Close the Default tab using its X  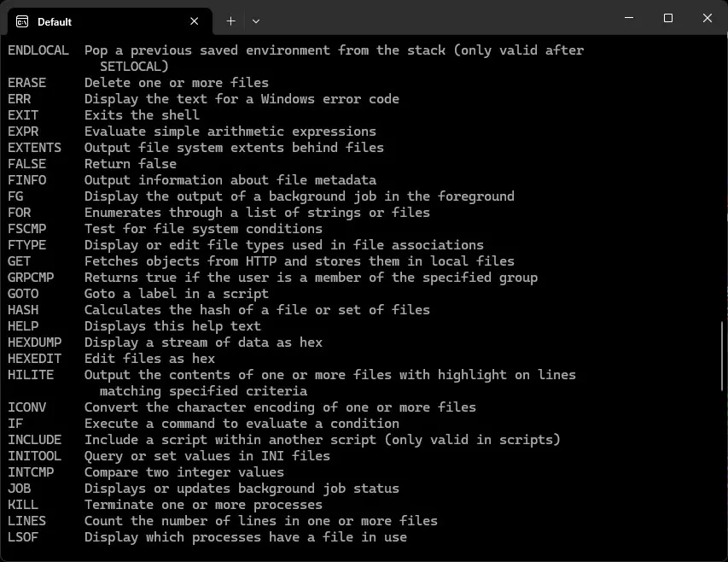point(194,20)
